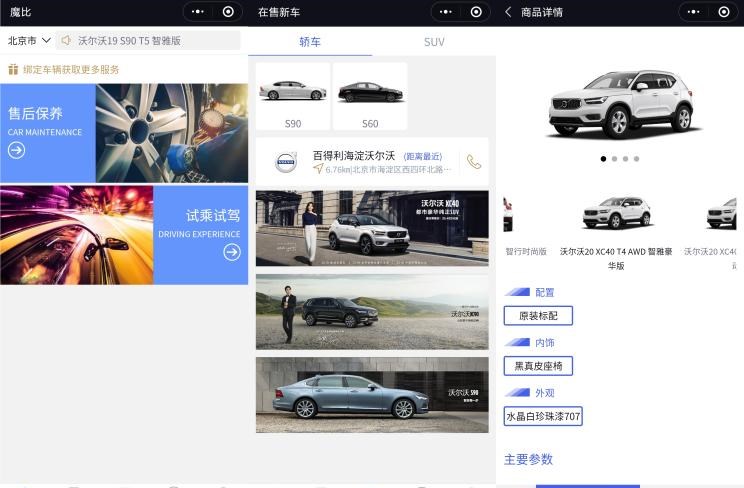Click the 6.76km dealer address line
This screenshot has height=488, width=744.
click(388, 169)
